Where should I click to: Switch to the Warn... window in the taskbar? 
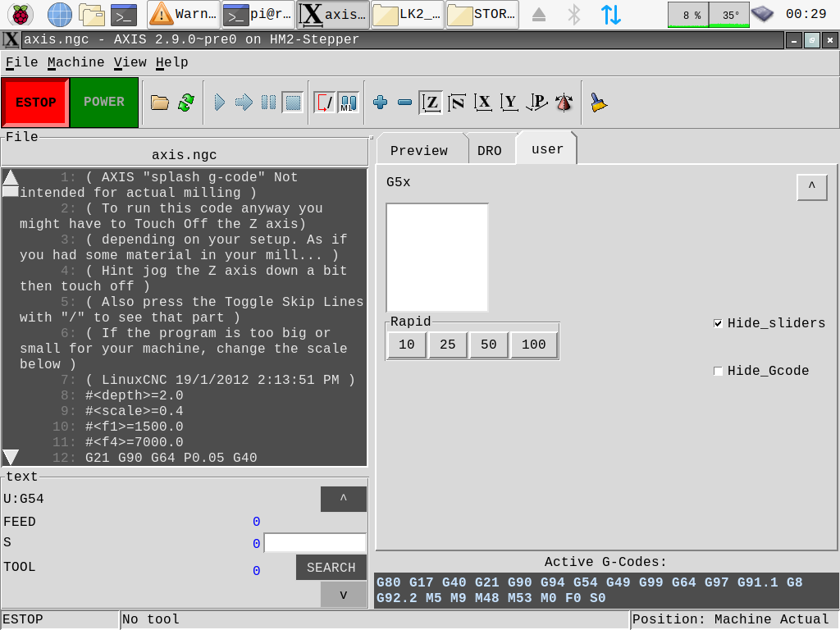click(183, 15)
